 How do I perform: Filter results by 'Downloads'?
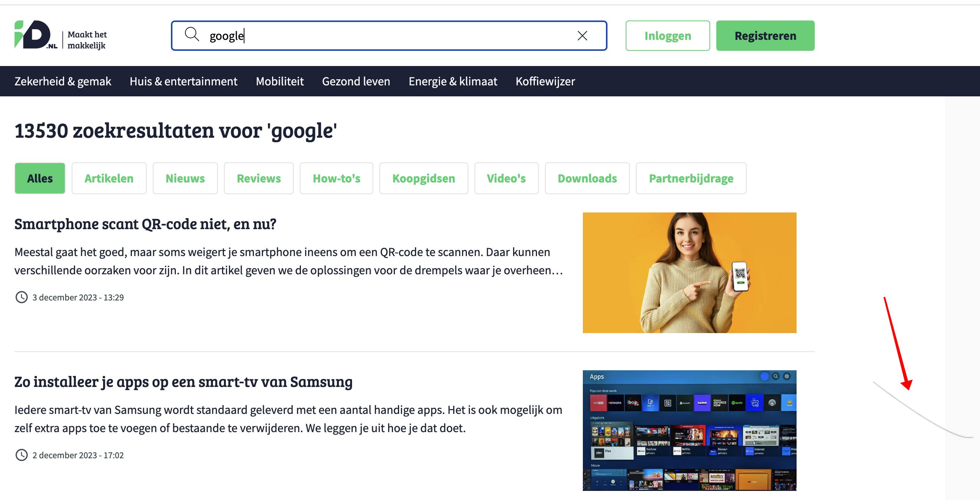(x=587, y=178)
